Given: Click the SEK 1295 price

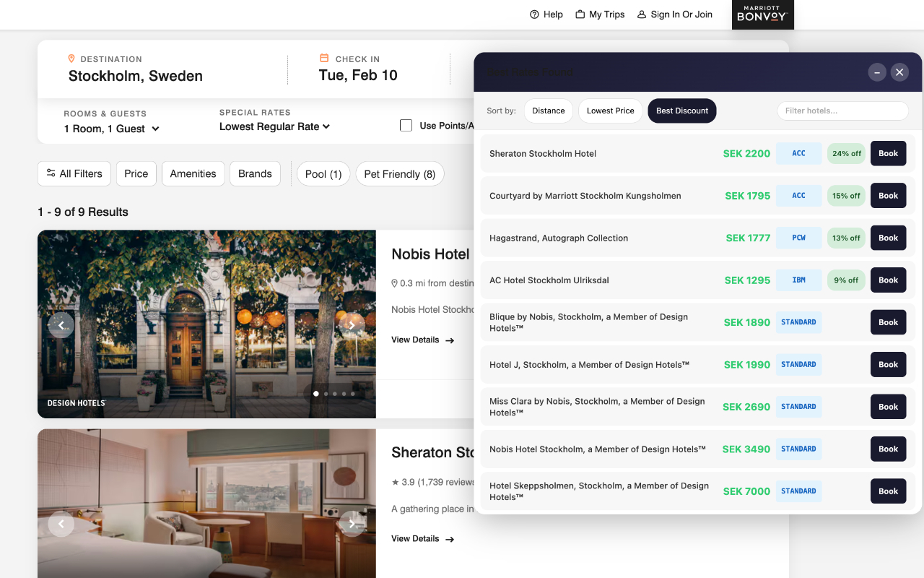Looking at the screenshot, I should click(x=747, y=280).
